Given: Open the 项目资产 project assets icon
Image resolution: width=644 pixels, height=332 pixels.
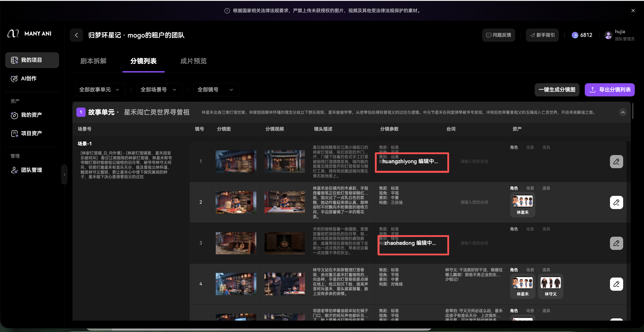Looking at the screenshot, I should pos(14,133).
